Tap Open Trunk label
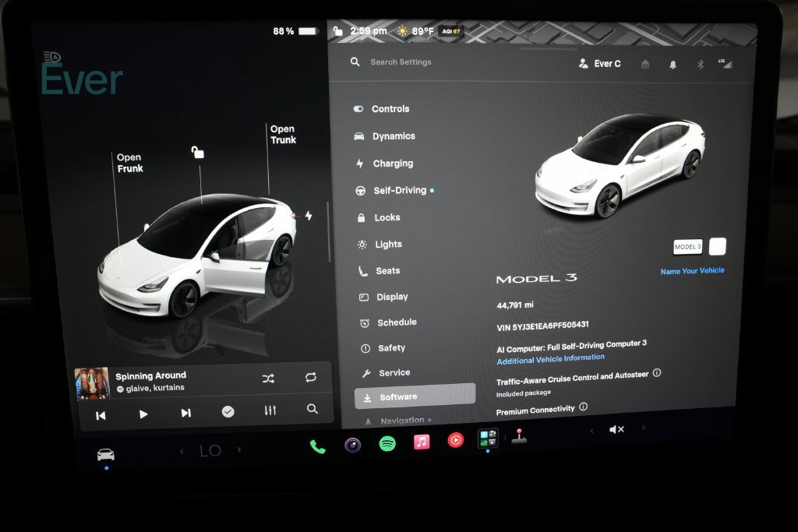The width and height of the screenshot is (798, 532). 283,134
